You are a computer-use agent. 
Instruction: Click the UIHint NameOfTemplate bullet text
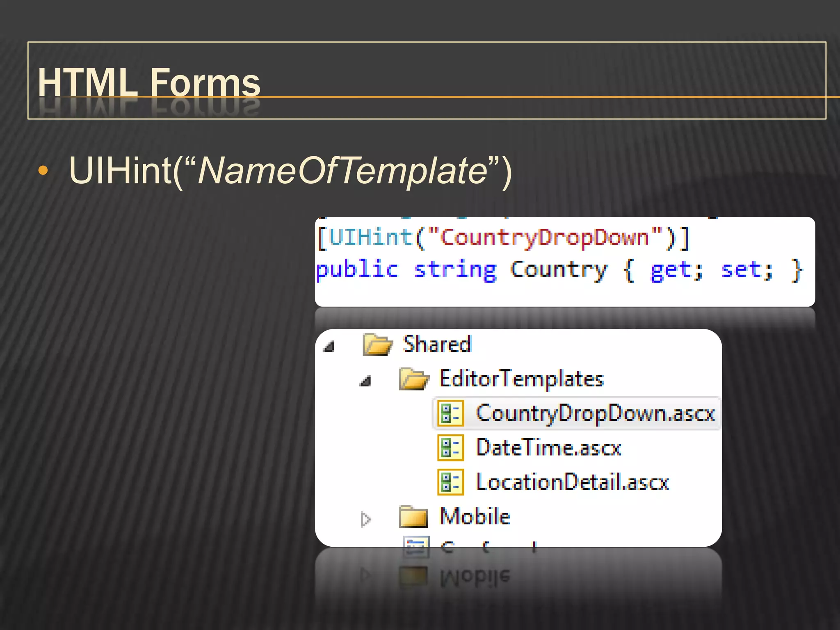[x=290, y=171]
